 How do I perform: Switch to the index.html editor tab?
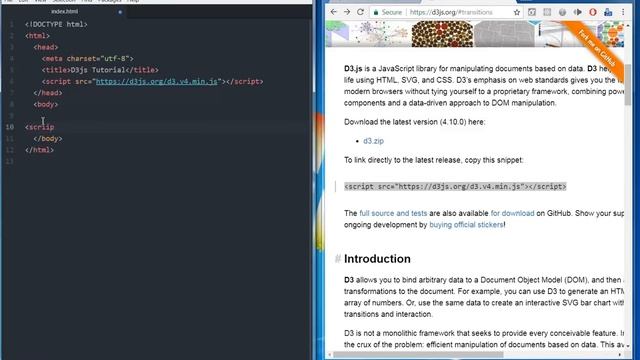point(64,11)
